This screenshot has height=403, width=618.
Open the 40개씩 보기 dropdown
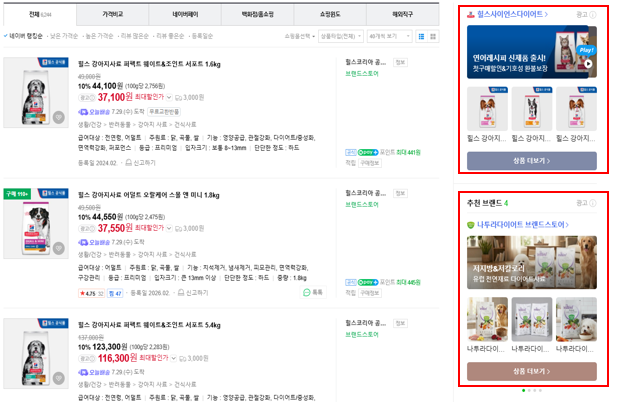[x=389, y=36]
